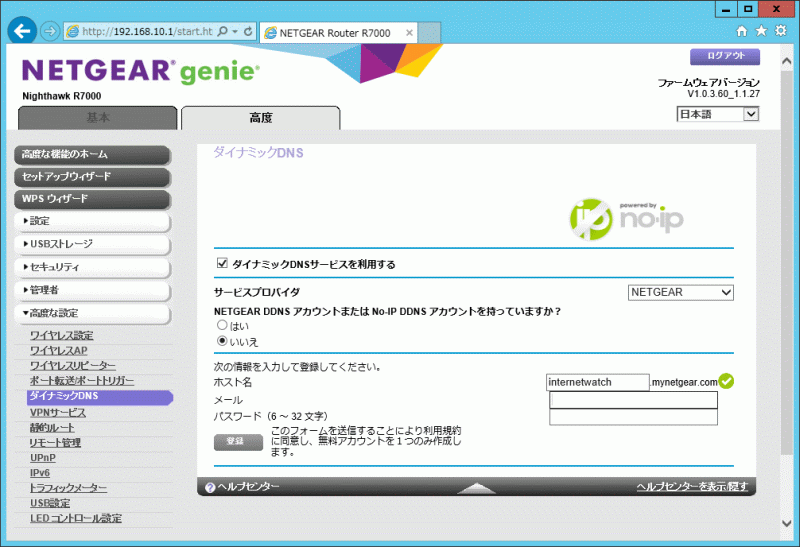Open the 日本語 language dropdown

coord(718,114)
